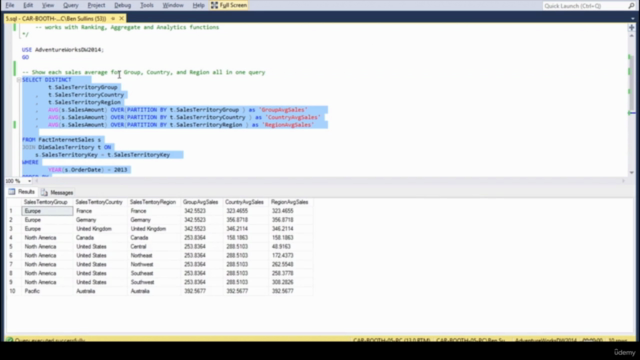Click the Northwest region cell

coord(154,264)
